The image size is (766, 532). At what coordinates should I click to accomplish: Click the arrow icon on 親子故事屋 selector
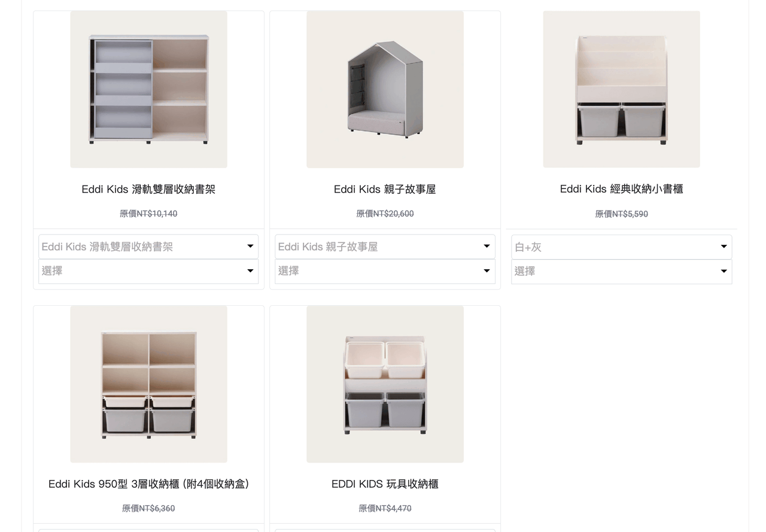[x=487, y=246]
